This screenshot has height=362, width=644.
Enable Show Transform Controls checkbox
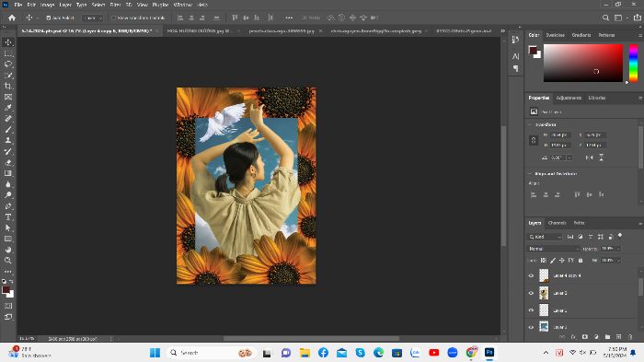(114, 18)
